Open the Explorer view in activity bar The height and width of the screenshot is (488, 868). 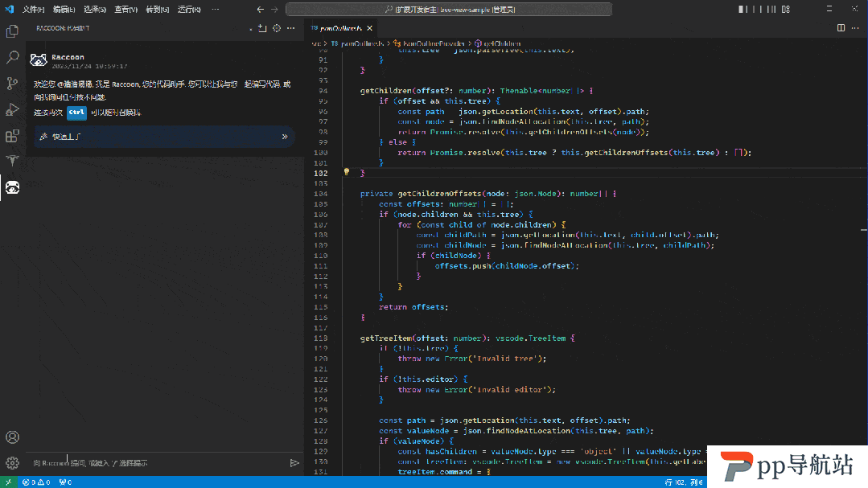tap(12, 31)
